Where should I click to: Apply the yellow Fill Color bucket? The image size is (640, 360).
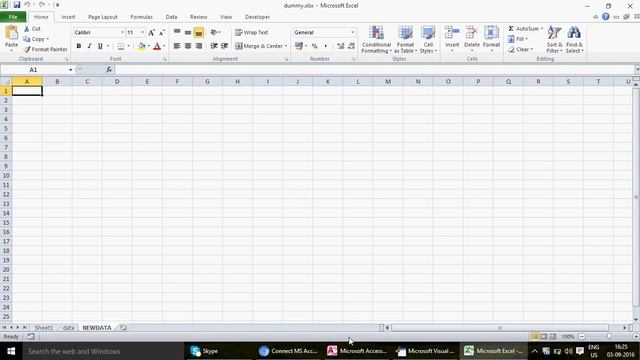tap(142, 47)
